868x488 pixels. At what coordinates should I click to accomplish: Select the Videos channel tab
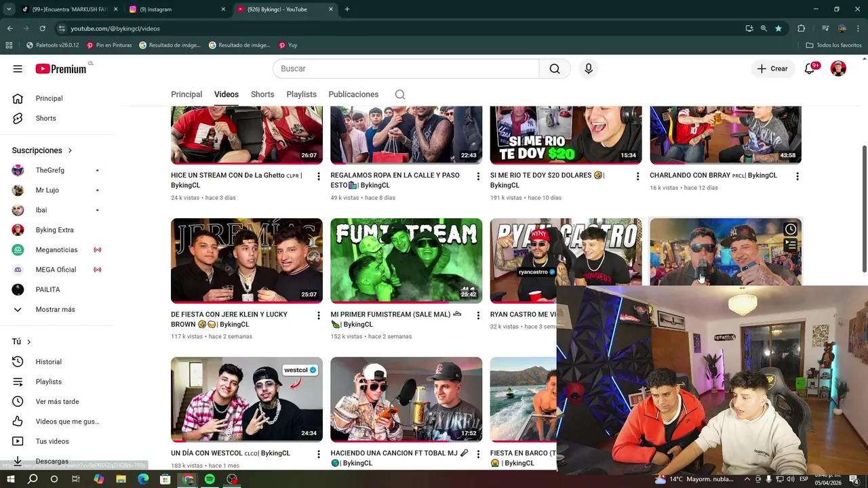[226, 94]
